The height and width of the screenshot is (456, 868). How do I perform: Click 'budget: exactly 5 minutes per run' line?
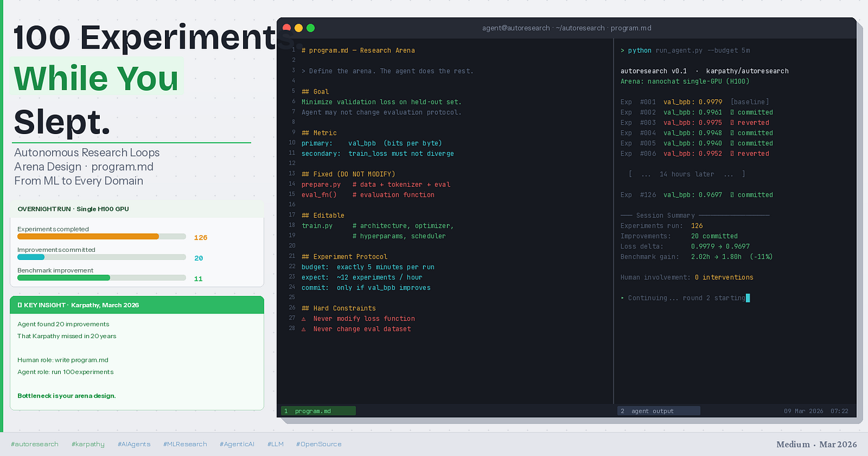click(x=368, y=267)
